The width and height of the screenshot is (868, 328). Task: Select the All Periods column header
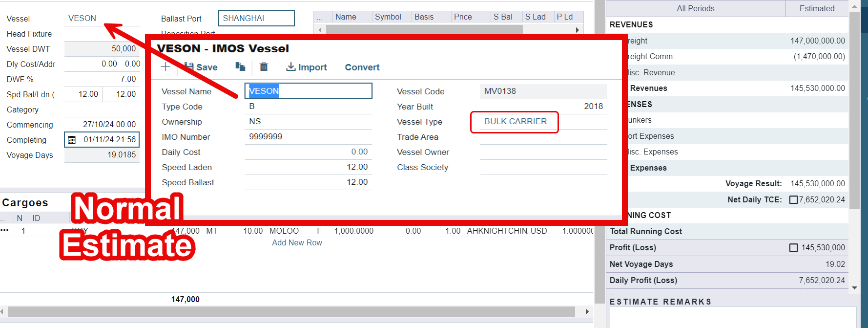[x=695, y=8]
